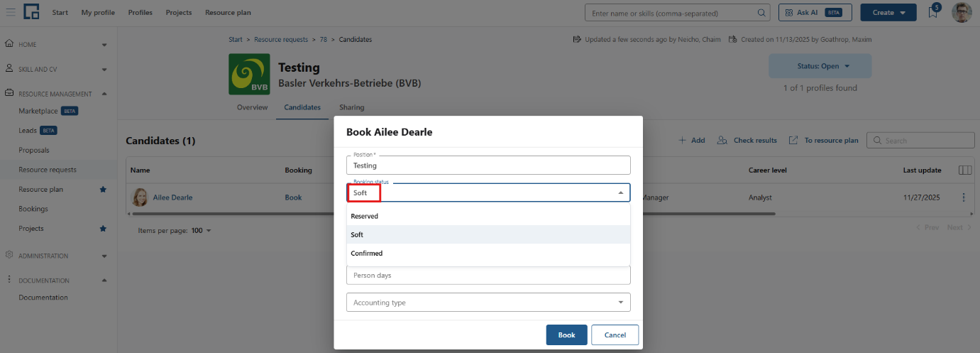Screen dimensions: 980x353
Task: Cancel the booking dialog
Action: point(615,335)
